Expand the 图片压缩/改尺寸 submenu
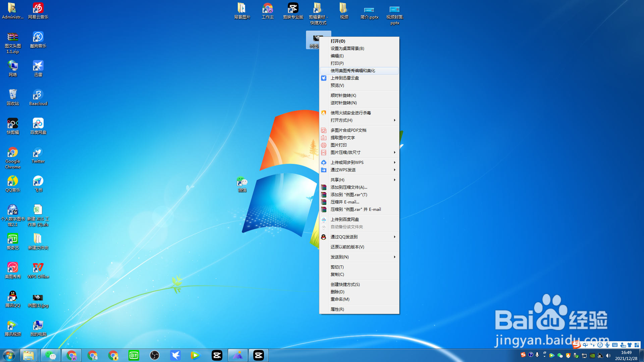 click(359, 153)
